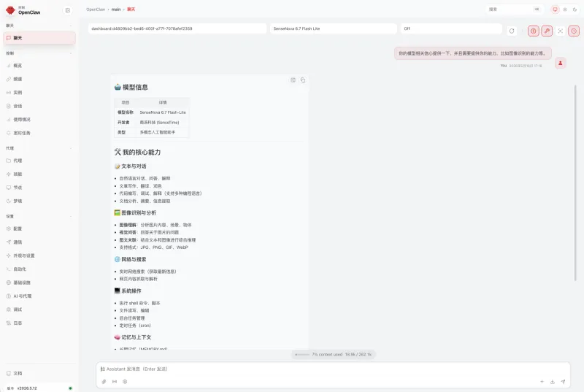This screenshot has width=584, height=392.
Task: Click the paperclip attach file icon
Action: (104, 382)
